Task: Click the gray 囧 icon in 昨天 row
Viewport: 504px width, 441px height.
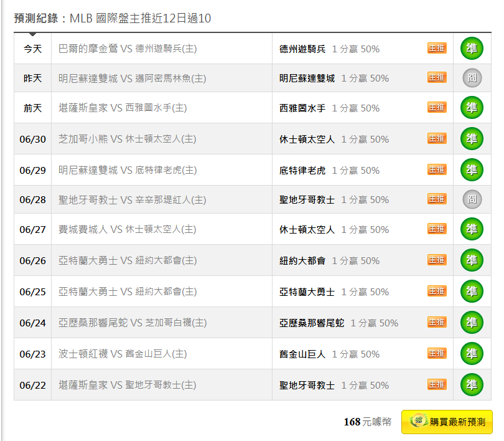Action: tap(472, 78)
